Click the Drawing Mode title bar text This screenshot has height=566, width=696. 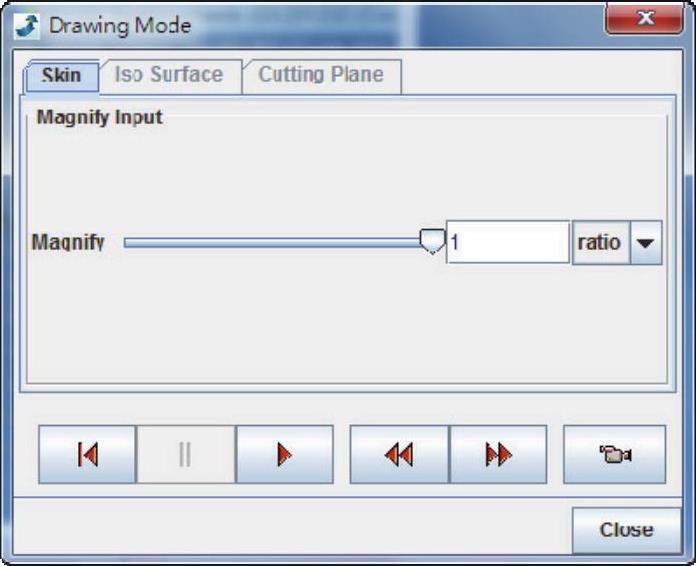click(120, 25)
